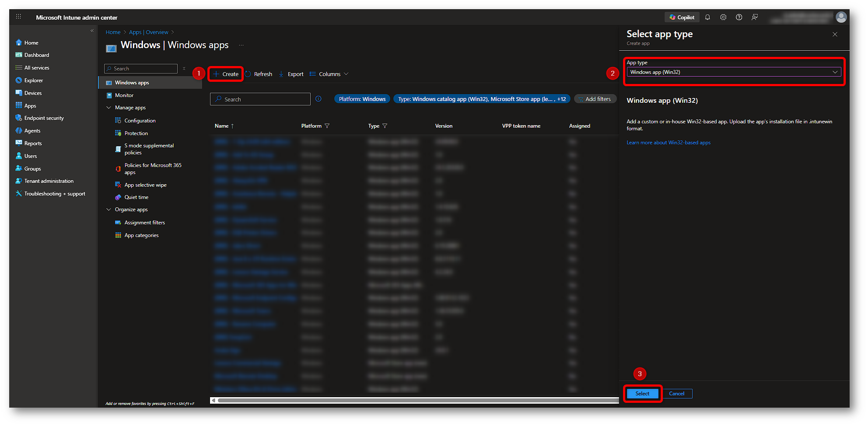Open the feedback icon in the header
This screenshot has height=426, width=868.
pos(755,17)
